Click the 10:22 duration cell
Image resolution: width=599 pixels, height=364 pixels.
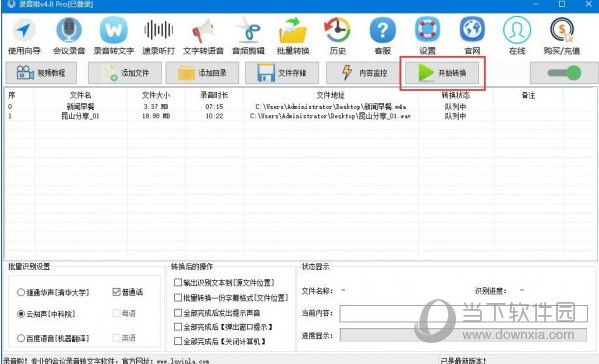click(214, 116)
